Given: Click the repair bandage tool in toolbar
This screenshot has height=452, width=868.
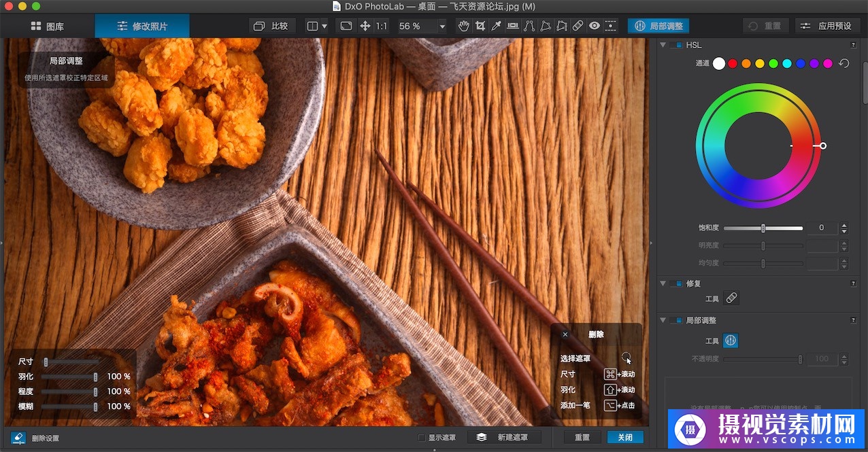Looking at the screenshot, I should click(x=578, y=26).
